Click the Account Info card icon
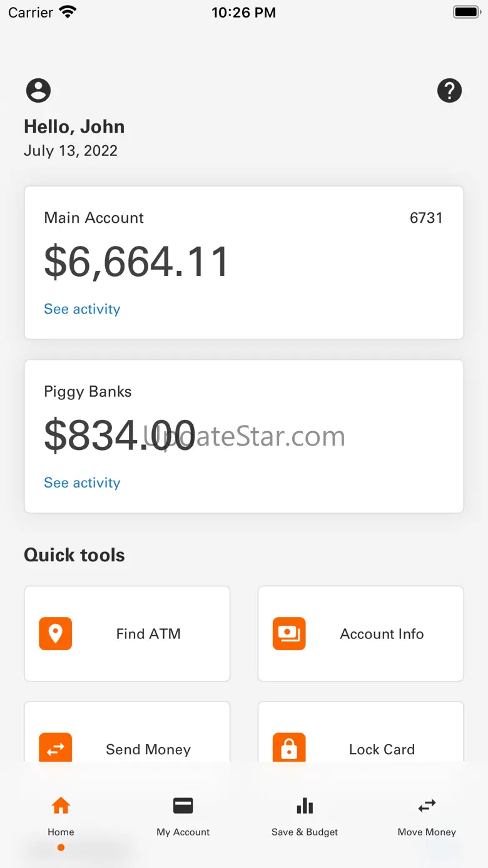488x868 pixels. (289, 633)
